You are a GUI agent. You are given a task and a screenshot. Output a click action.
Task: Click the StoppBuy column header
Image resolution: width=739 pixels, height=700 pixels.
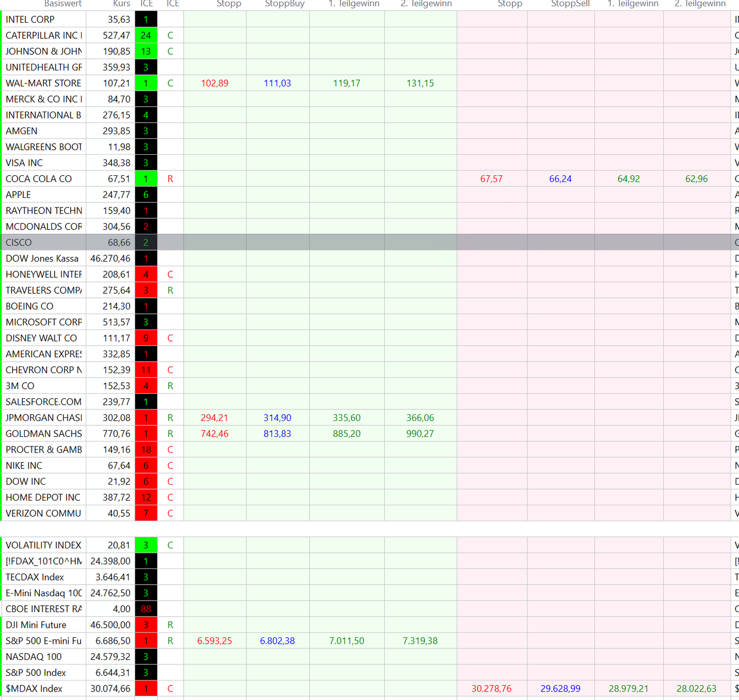pos(284,4)
